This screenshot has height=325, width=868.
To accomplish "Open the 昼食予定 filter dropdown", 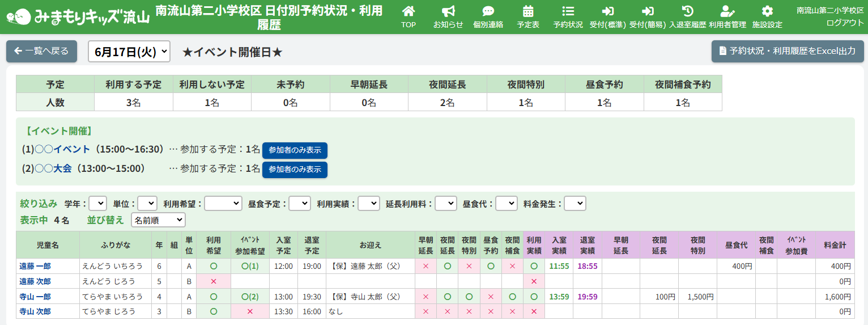I will click(x=299, y=204).
